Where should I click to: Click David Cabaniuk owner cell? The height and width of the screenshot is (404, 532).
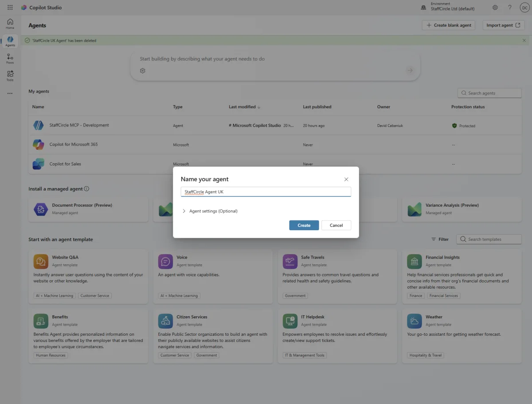(390, 126)
